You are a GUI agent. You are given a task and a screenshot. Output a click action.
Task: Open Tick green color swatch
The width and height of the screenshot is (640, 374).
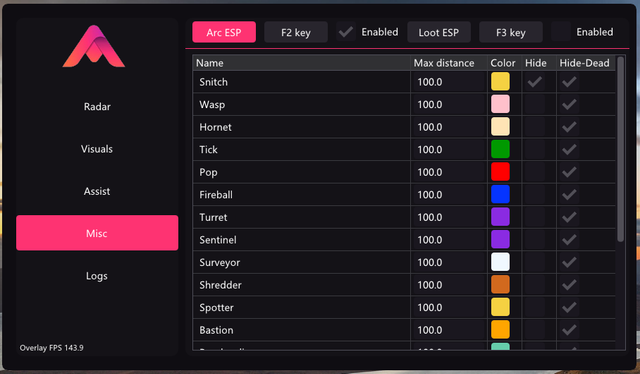pyautogui.click(x=500, y=149)
